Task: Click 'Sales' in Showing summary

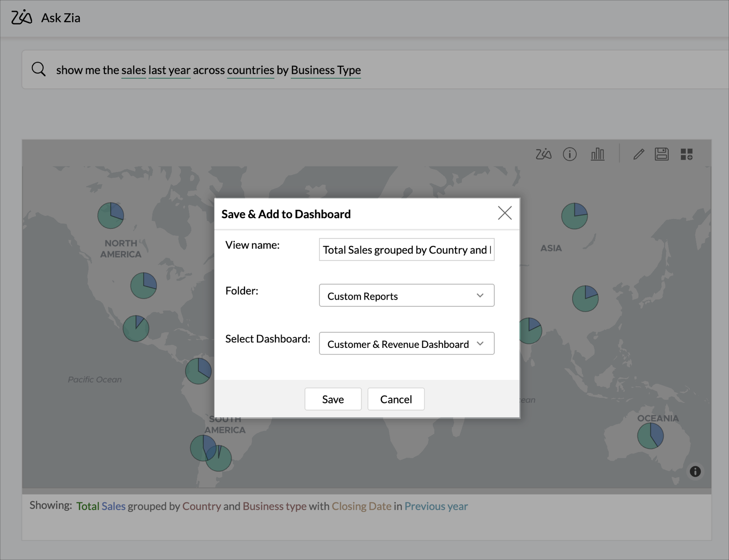Action: (113, 506)
